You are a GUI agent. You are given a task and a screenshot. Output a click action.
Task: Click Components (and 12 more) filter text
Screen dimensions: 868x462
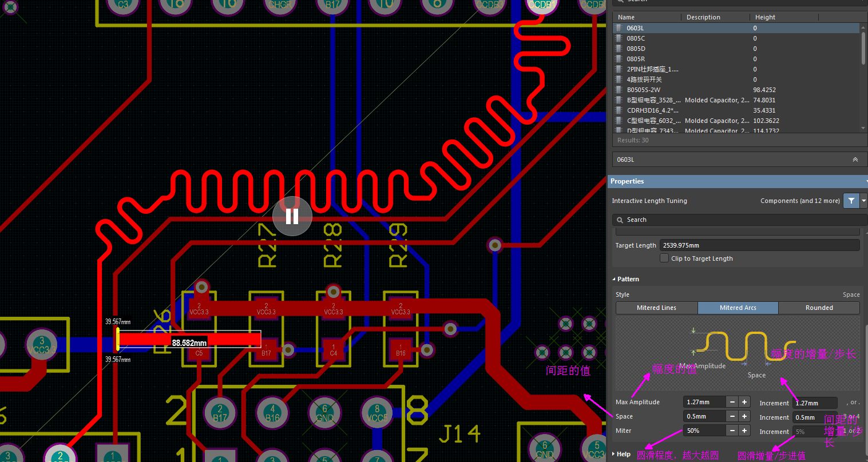(x=800, y=201)
